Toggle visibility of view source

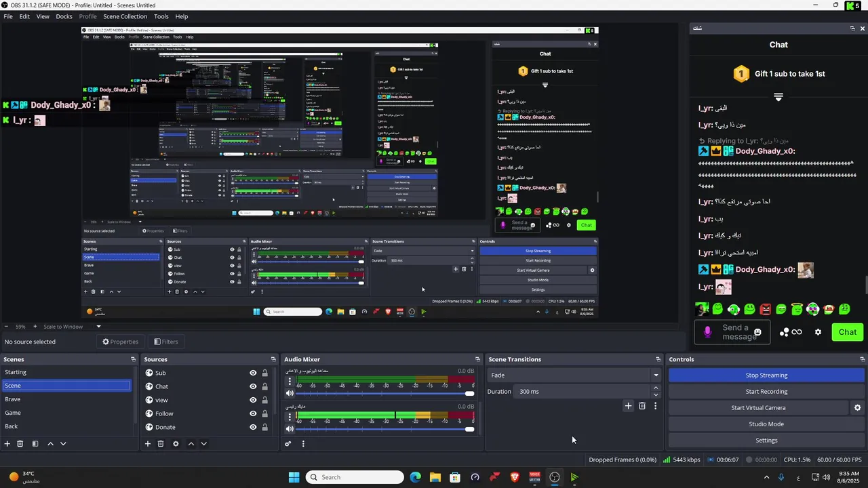[x=253, y=400]
